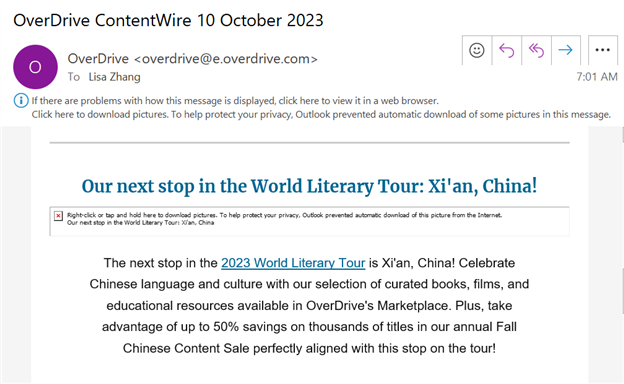Reply to the OverDrive email
Viewport: 624px width, 384px height.
point(507,51)
